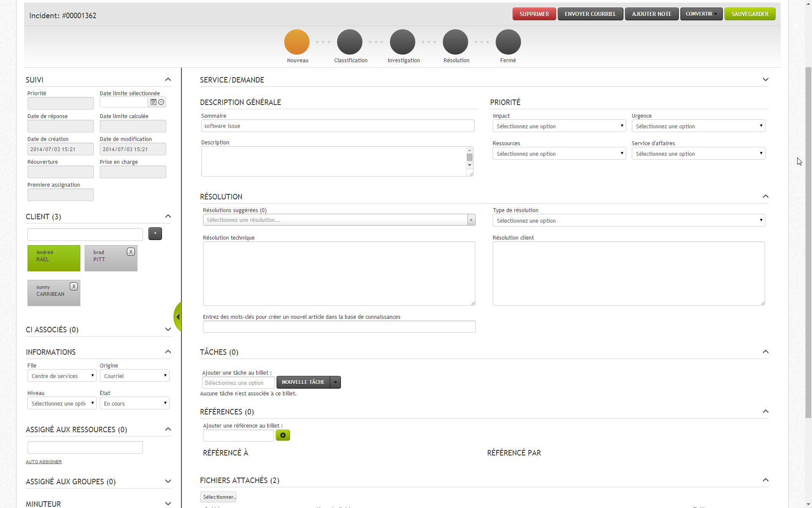
Task: Collapse left sidebar with green arrow handle
Action: [178, 317]
